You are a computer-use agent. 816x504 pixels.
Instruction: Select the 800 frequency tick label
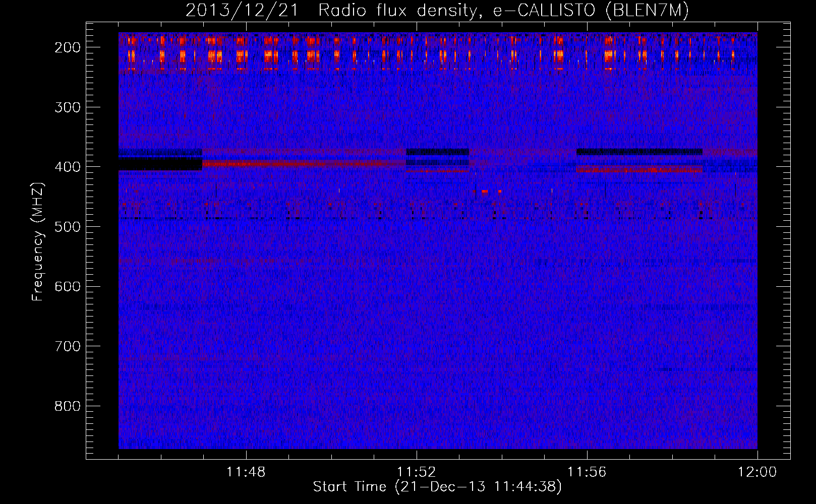click(68, 406)
